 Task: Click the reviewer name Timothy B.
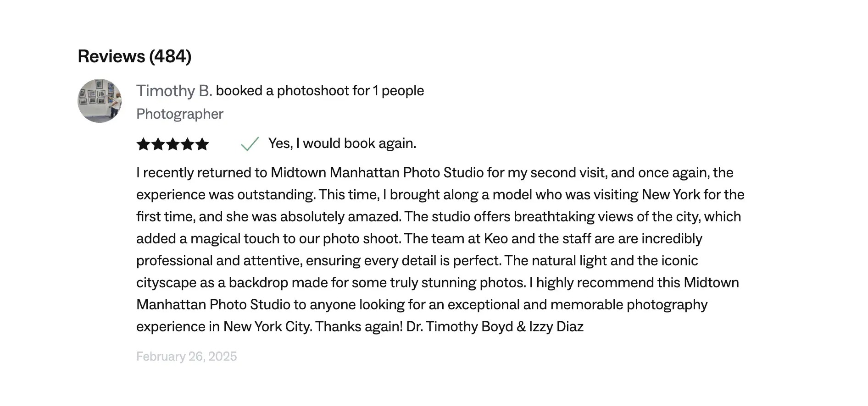pos(174,91)
